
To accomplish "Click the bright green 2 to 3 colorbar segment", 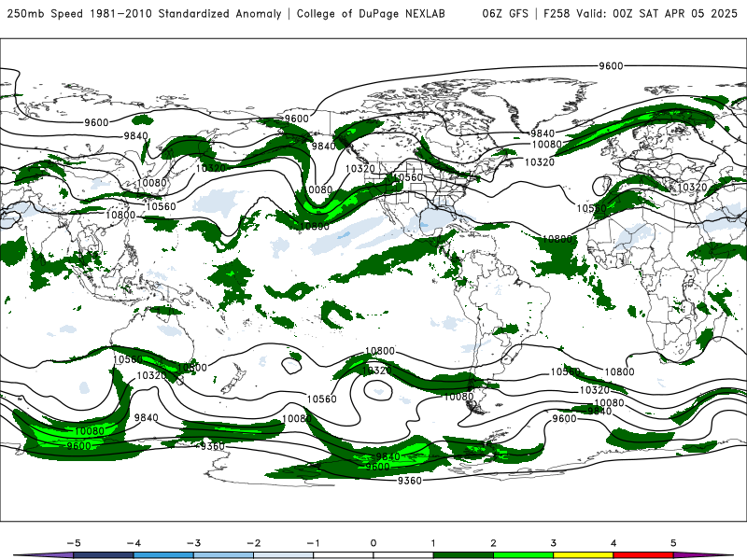I will coord(523,555).
